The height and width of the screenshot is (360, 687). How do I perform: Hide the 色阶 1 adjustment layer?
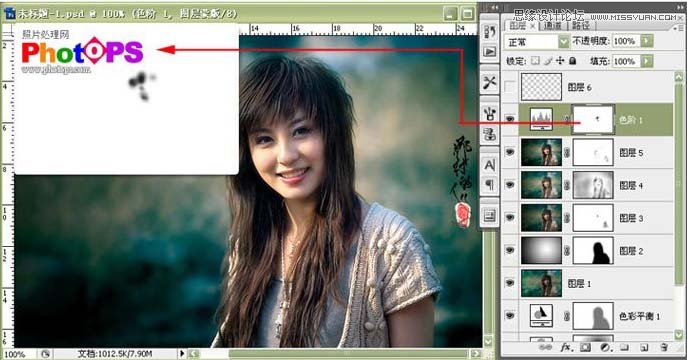510,119
